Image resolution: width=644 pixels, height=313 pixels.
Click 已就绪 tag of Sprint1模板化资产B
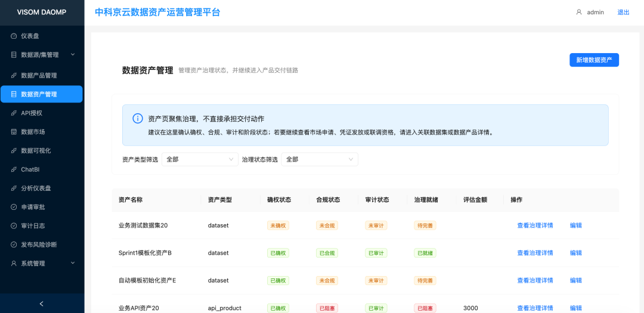point(425,253)
